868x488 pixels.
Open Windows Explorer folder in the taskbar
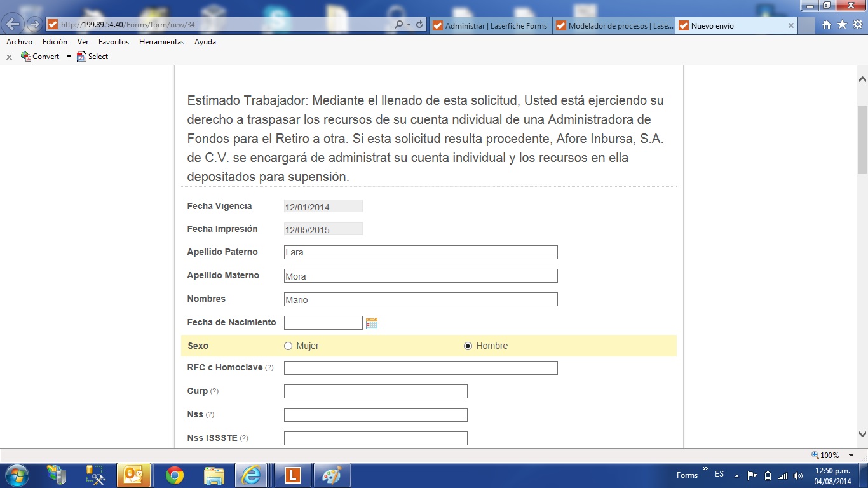pos(214,475)
